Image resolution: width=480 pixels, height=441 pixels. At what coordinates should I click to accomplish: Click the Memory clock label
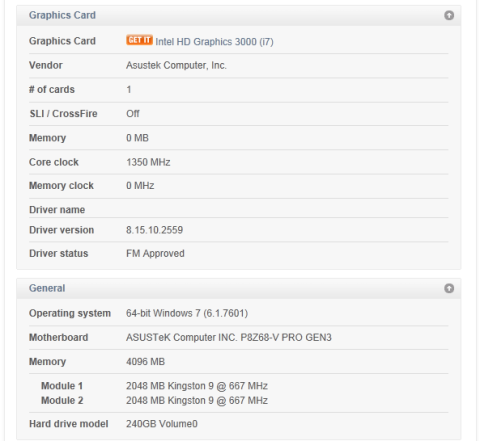(x=61, y=186)
